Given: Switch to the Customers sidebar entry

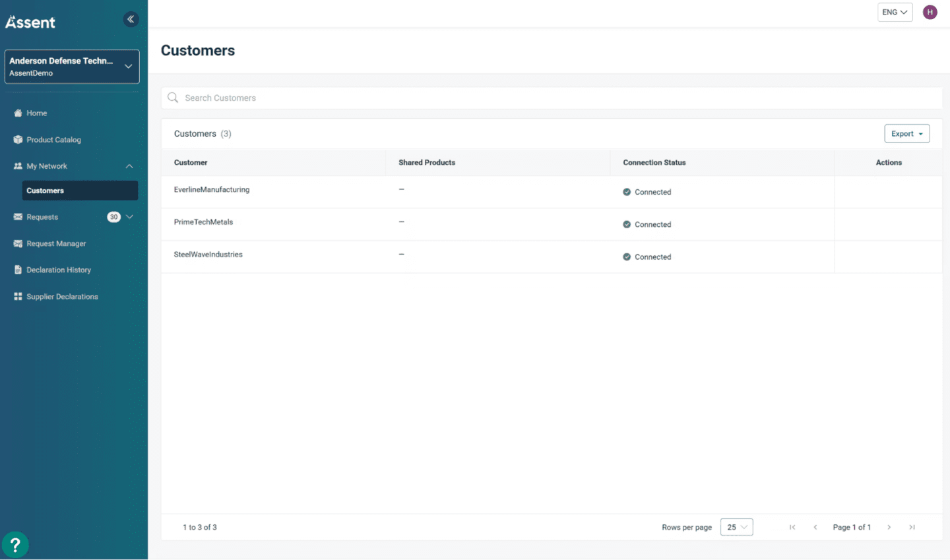Looking at the screenshot, I should pos(45,190).
